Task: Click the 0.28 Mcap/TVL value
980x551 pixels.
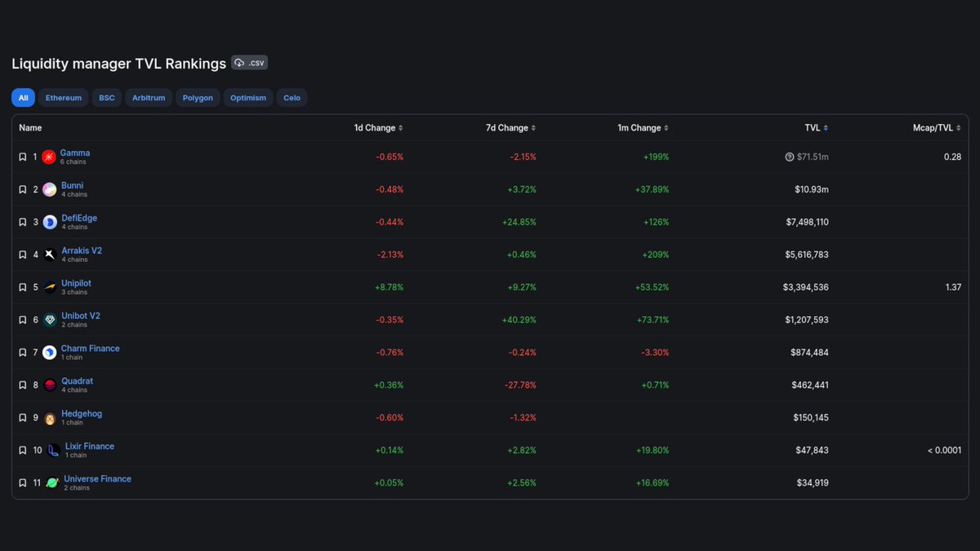Action: pos(953,157)
